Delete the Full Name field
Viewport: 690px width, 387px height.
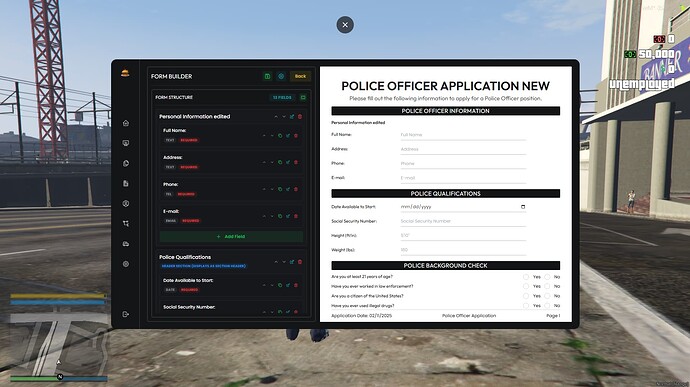[296, 136]
